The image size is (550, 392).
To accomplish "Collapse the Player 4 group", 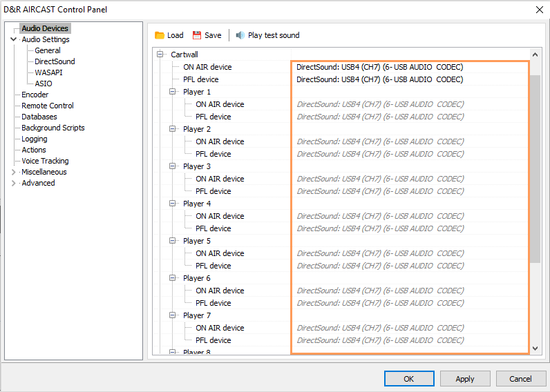I will (x=173, y=204).
